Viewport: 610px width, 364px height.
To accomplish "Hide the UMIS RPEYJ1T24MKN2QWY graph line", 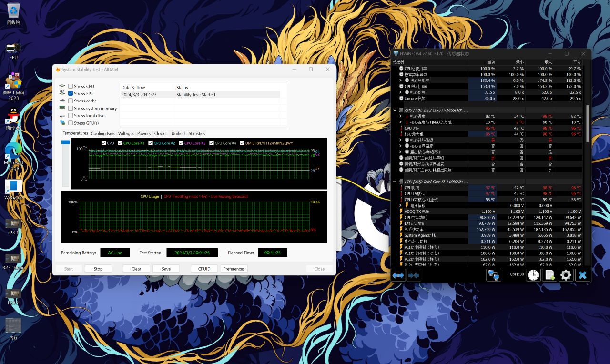I will coord(242,143).
